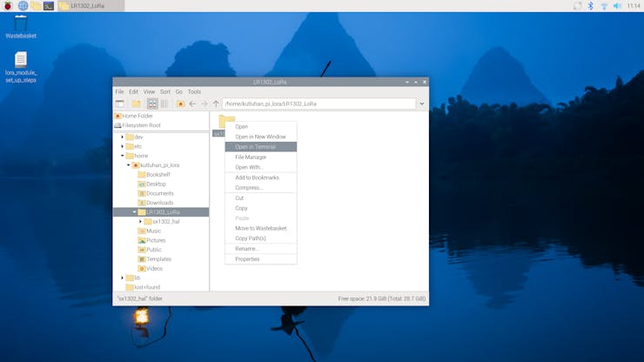Open the Edit menu

[x=133, y=91]
